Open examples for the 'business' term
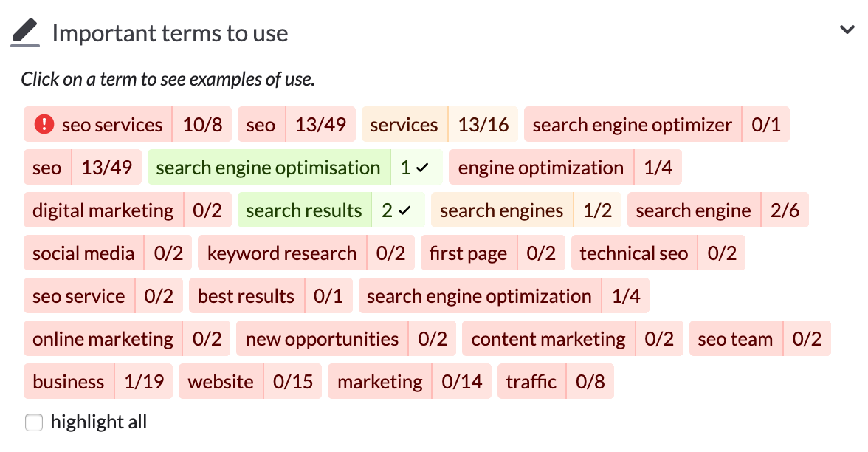This screenshot has width=868, height=452. point(69,381)
